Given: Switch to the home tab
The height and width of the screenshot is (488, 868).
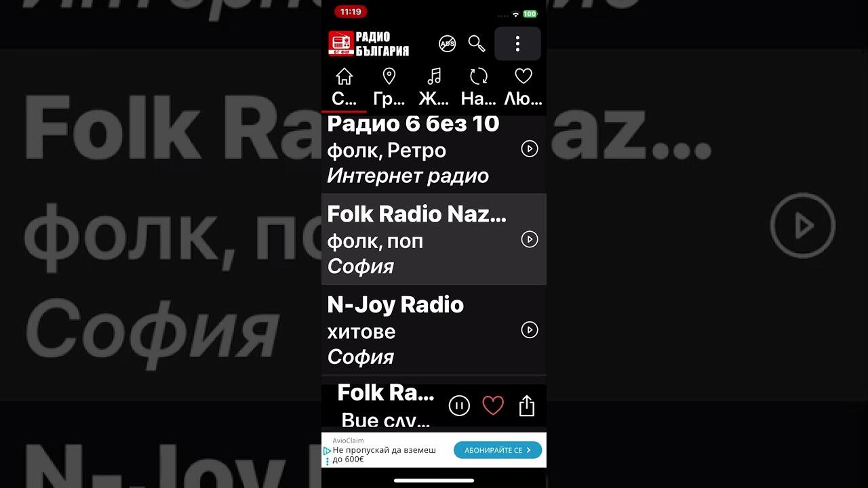Looking at the screenshot, I should point(344,87).
